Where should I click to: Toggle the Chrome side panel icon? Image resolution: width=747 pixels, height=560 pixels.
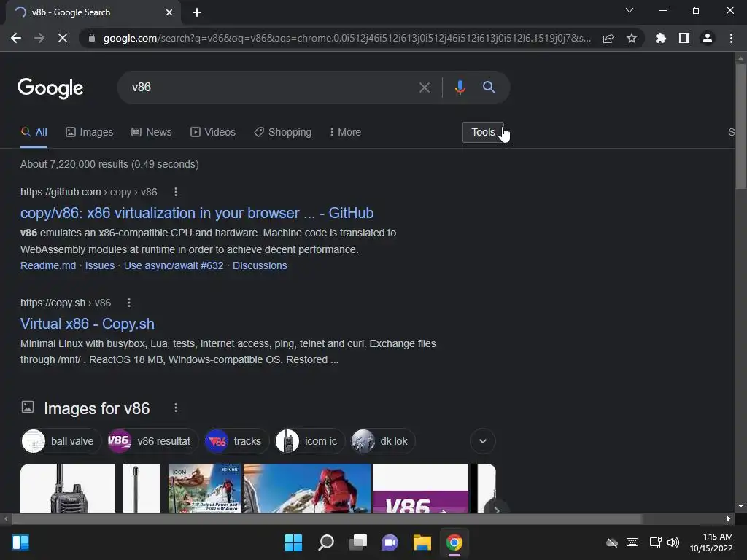point(684,38)
